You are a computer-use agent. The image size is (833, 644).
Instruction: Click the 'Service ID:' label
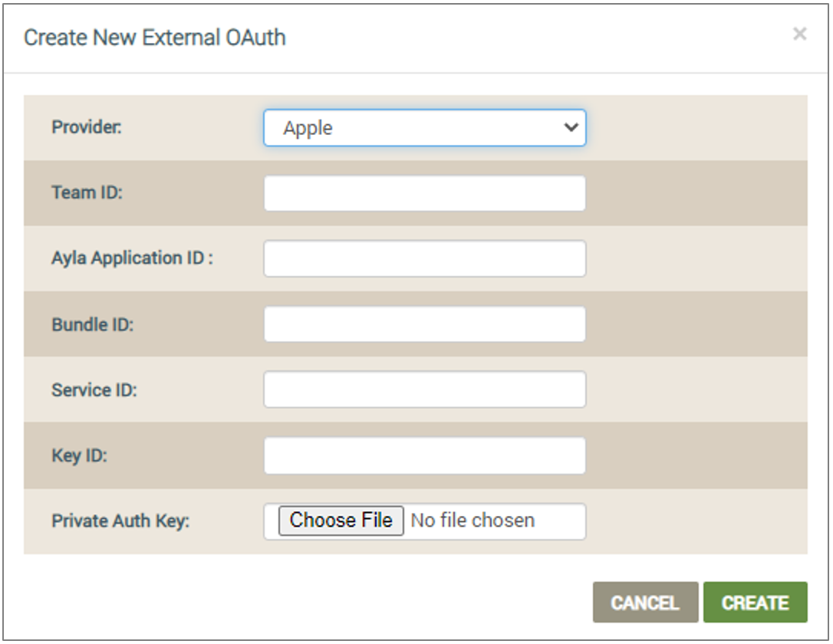[x=94, y=390]
